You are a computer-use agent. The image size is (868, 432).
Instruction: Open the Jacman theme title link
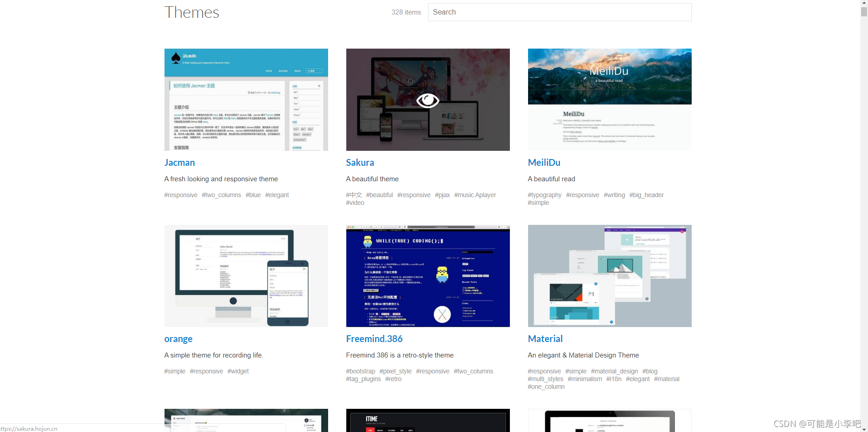tap(180, 163)
